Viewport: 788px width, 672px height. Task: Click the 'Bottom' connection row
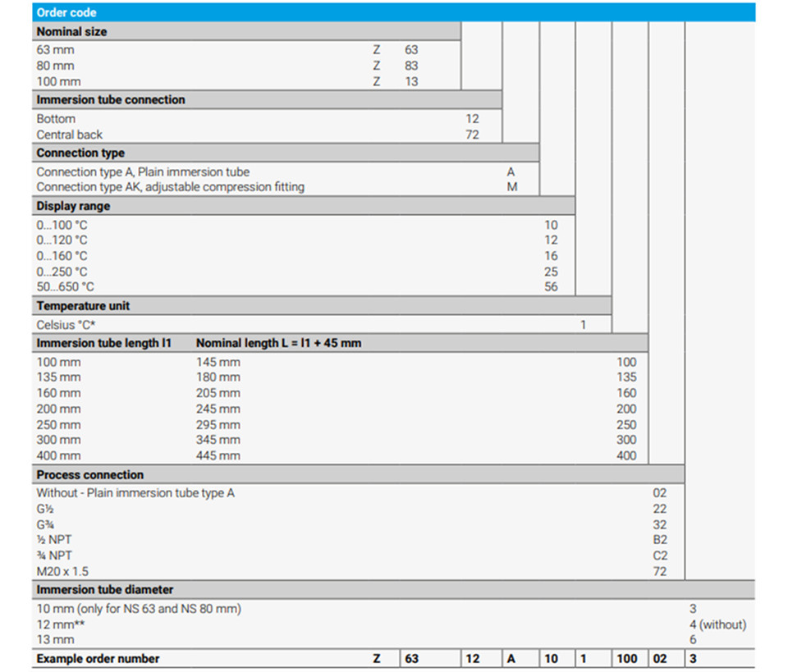coord(56,119)
